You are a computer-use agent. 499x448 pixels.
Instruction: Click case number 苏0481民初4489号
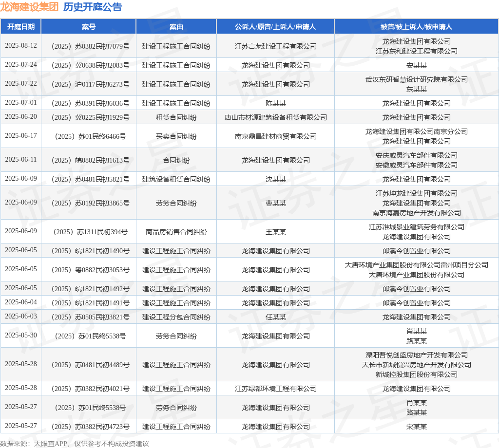(x=90, y=365)
